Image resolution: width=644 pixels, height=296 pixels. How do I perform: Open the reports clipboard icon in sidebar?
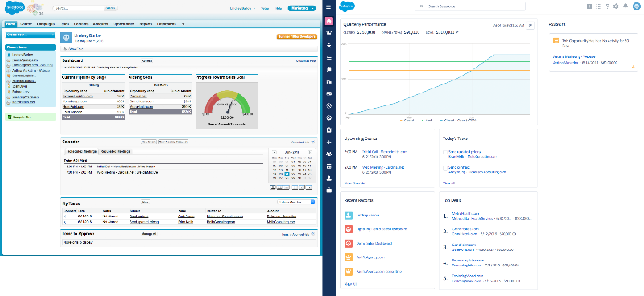pyautogui.click(x=328, y=129)
